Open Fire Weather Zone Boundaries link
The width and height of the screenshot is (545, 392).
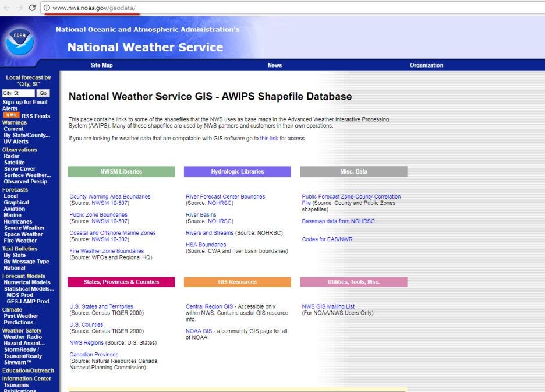[x=107, y=251]
